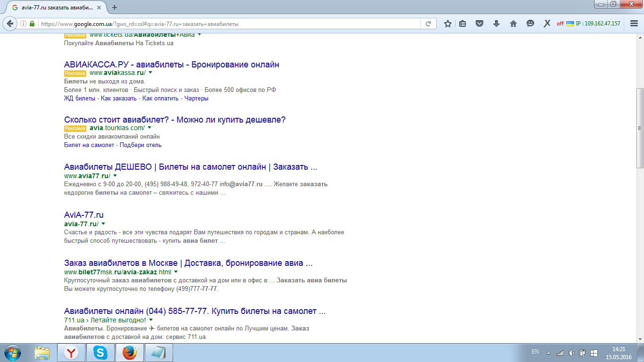Open the volume speaker tray icon
644x362 pixels.
tap(571, 353)
